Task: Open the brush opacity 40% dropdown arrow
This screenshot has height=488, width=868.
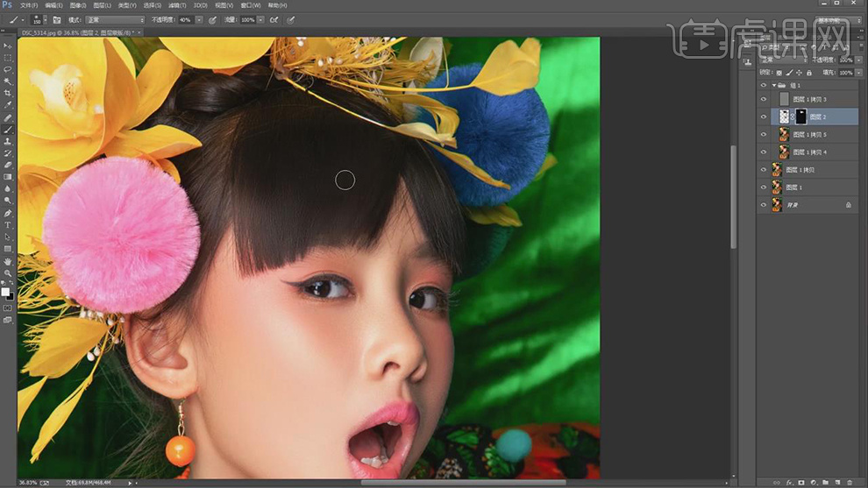Action: [x=198, y=19]
